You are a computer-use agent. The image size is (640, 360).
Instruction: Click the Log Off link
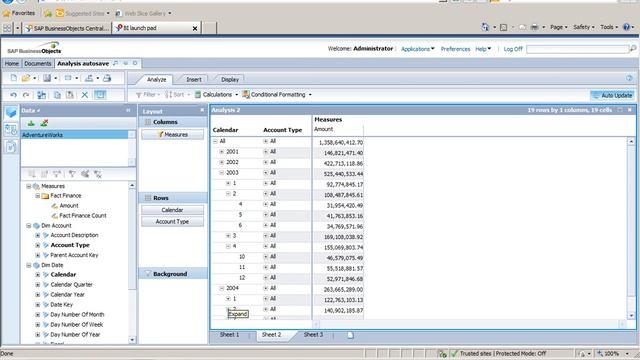[513, 49]
